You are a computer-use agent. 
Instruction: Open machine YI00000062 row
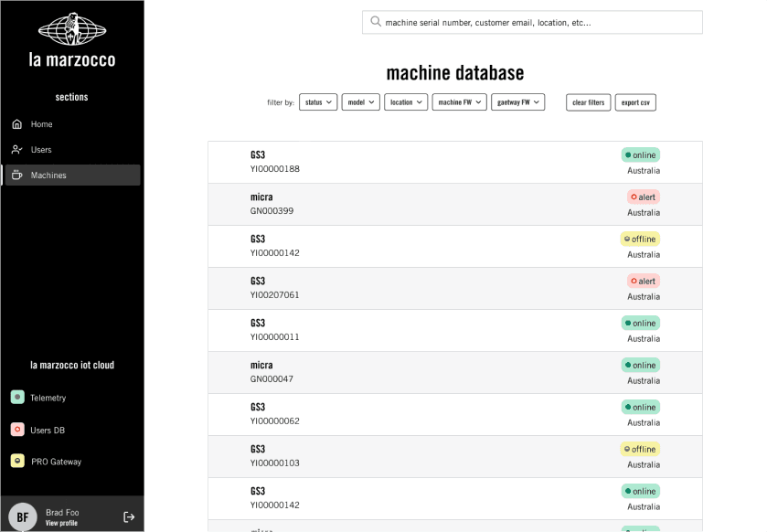click(455, 415)
